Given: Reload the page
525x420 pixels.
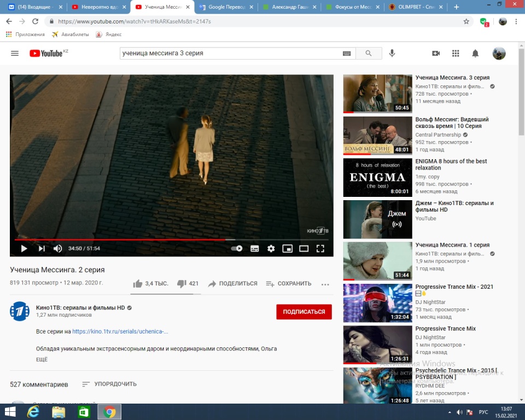Looking at the screenshot, I should [x=35, y=21].
